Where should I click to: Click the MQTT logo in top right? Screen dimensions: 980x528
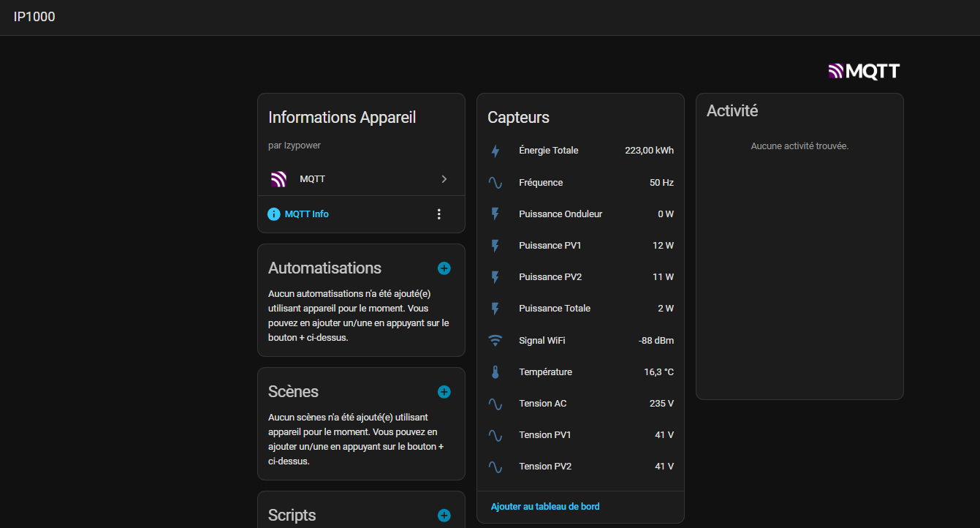point(864,71)
